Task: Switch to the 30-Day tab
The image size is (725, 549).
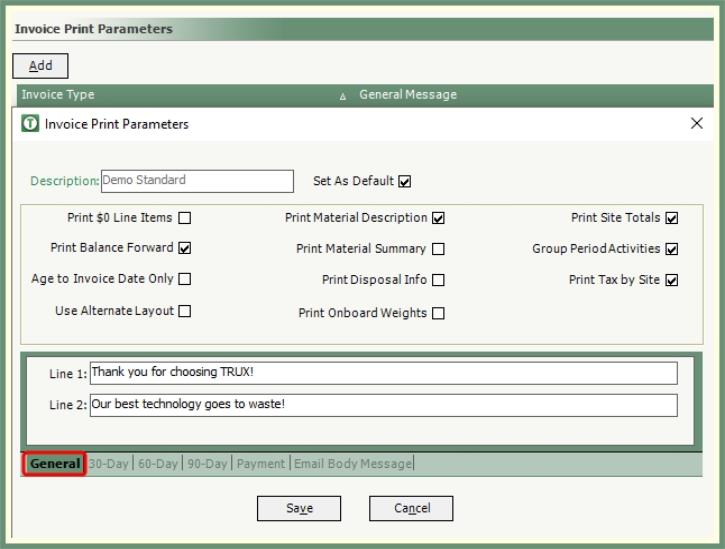Action: [108, 464]
